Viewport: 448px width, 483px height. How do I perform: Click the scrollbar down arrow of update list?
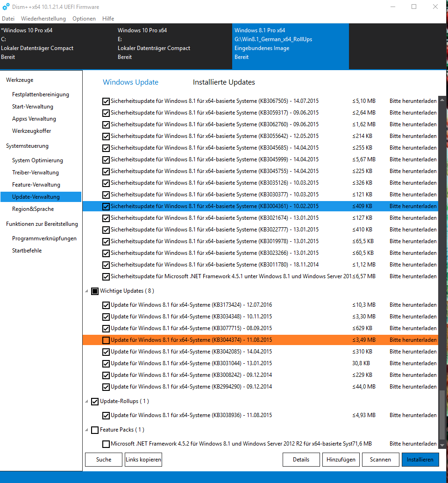(x=442, y=445)
